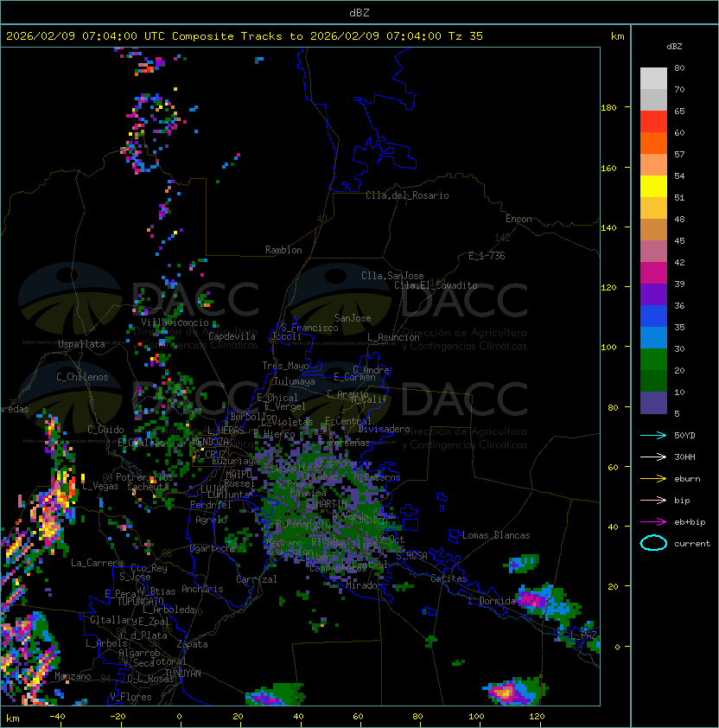Click the 'C_Chilenos' map label

coord(82,377)
